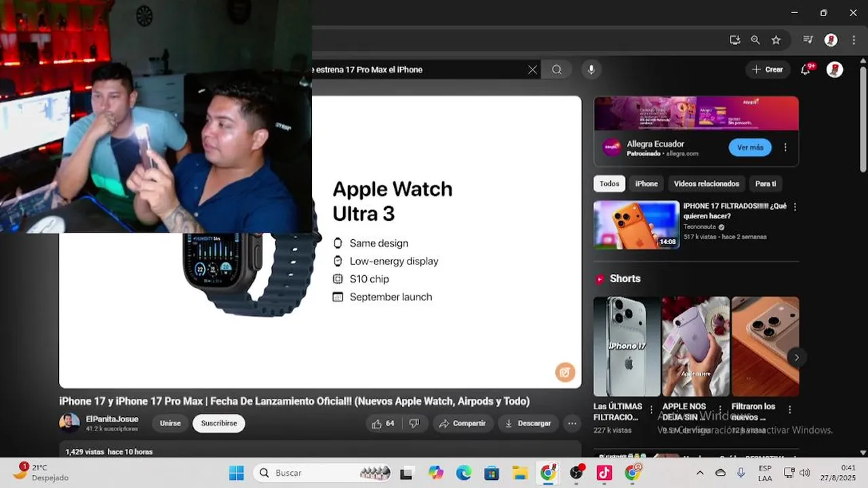Click the Compartir button
868x488 pixels.
(462, 423)
